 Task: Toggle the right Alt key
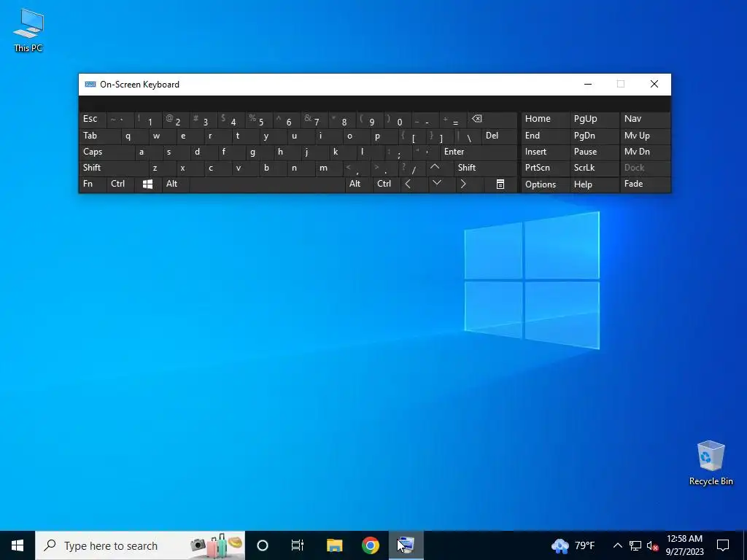359,184
